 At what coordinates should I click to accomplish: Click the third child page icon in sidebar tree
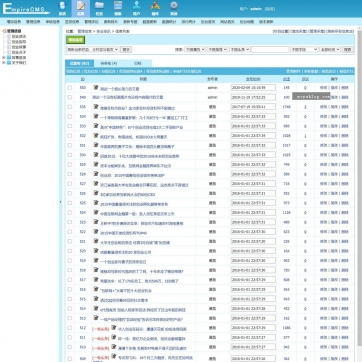click(9, 47)
